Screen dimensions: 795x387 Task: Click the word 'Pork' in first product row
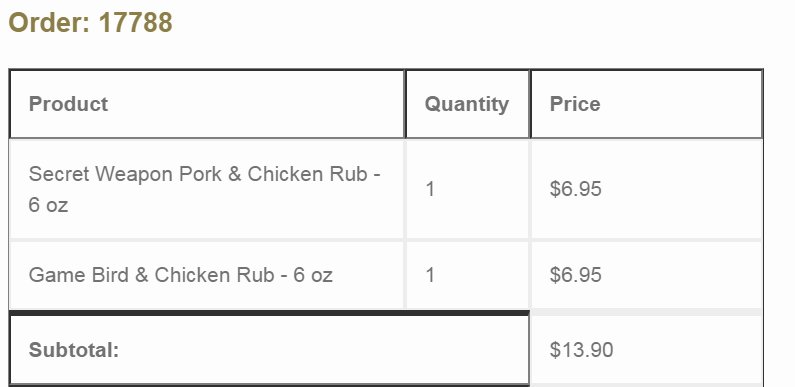[201, 174]
